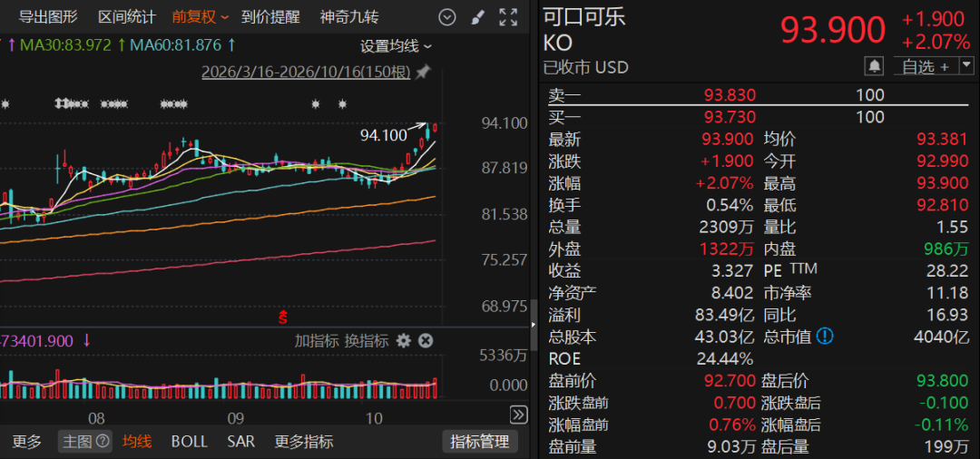Click the red S marker on chart
This screenshot has width=980, height=459.
(283, 317)
